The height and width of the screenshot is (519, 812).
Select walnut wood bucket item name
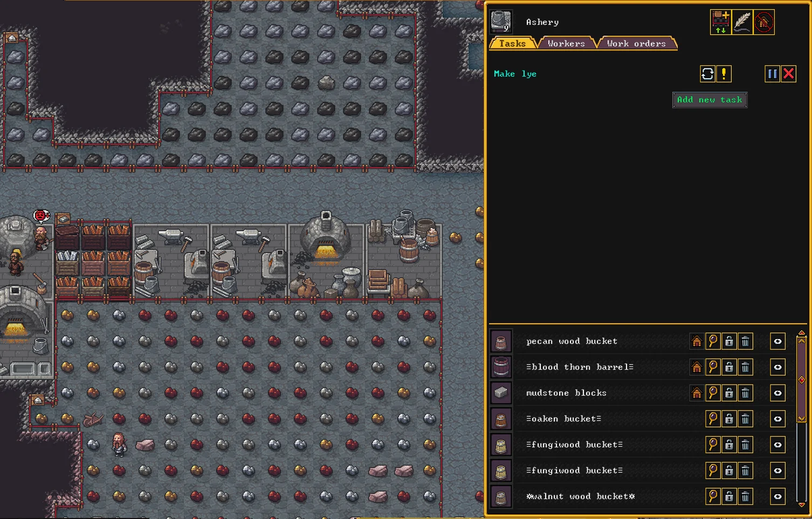tap(580, 496)
